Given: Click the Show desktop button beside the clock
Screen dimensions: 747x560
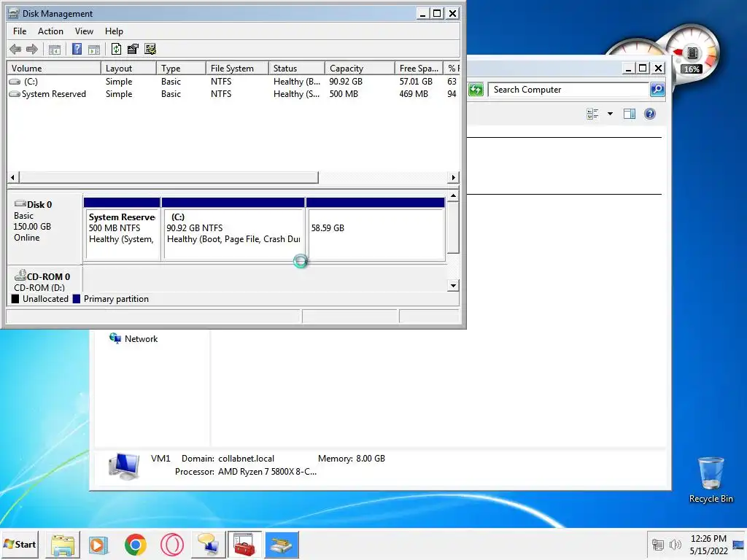Looking at the screenshot, I should pyautogui.click(x=738, y=545).
